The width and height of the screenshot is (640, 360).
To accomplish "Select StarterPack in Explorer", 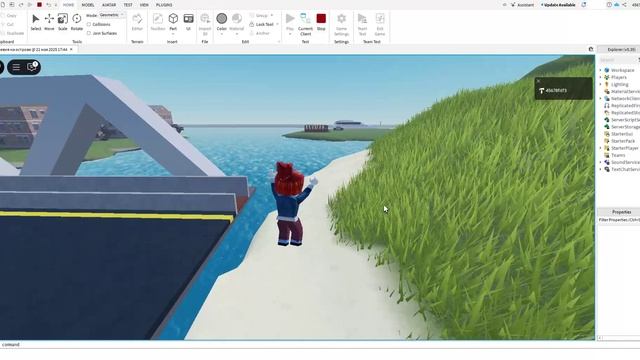I will click(x=620, y=141).
